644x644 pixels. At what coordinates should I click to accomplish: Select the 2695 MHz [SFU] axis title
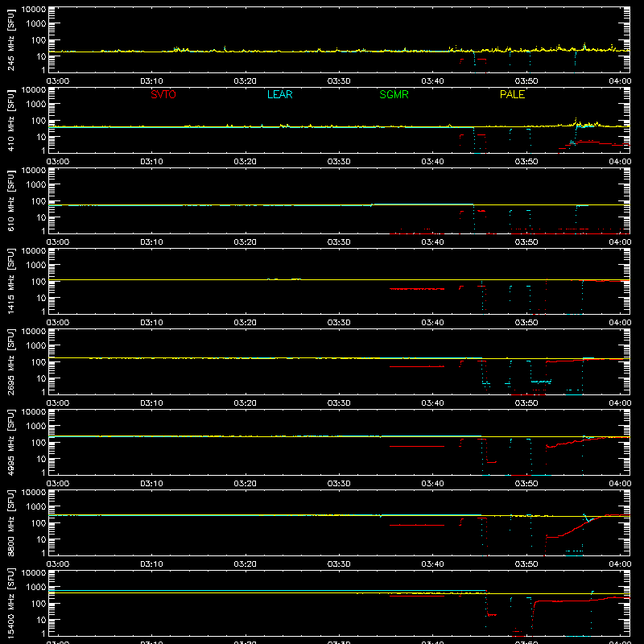pyautogui.click(x=10, y=361)
